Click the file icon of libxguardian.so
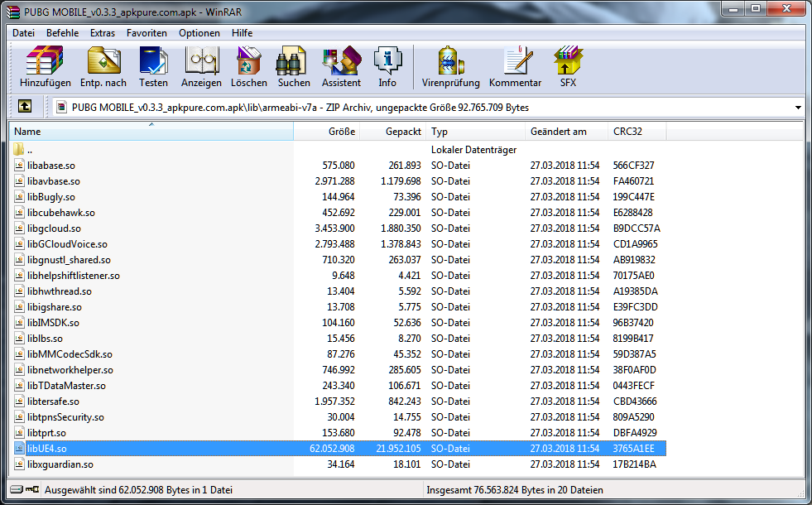This screenshot has width=812, height=505. (x=19, y=464)
